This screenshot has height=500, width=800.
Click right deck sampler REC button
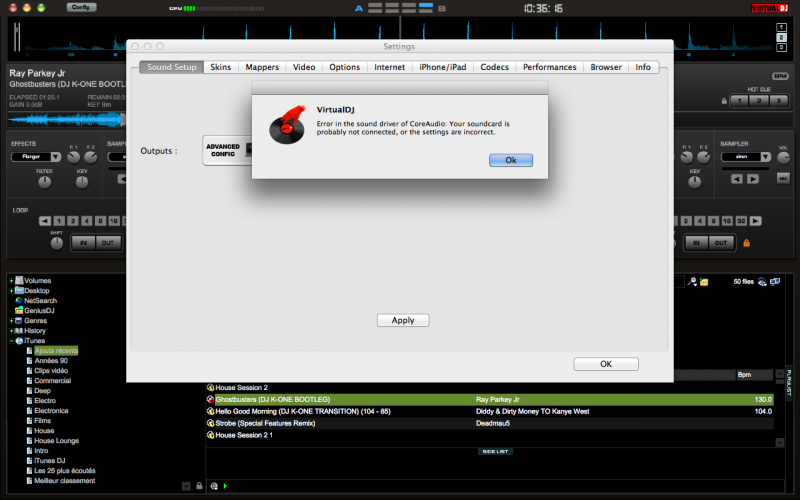(x=783, y=178)
